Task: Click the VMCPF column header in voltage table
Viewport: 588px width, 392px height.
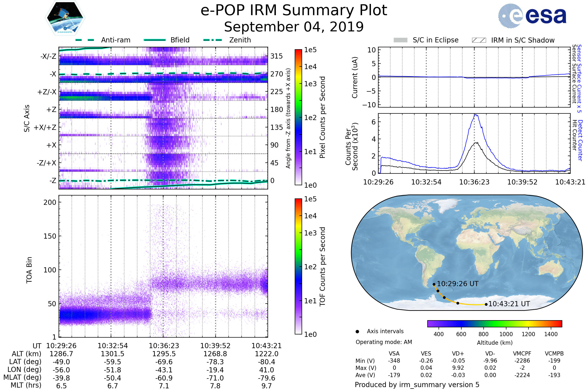Action: pos(522,354)
